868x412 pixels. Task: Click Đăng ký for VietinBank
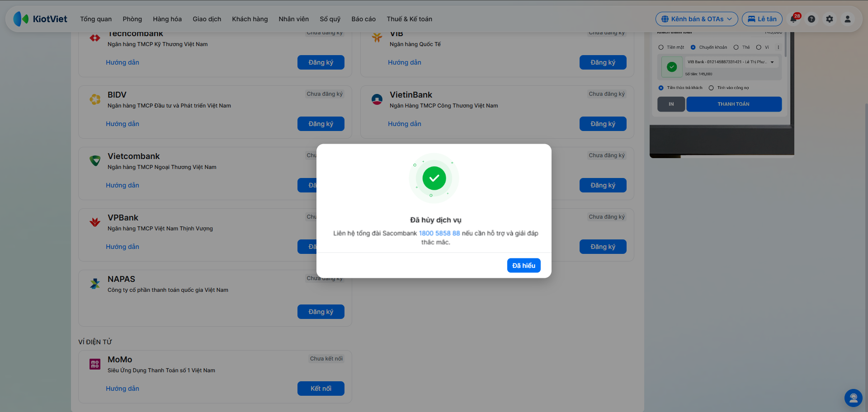click(603, 124)
